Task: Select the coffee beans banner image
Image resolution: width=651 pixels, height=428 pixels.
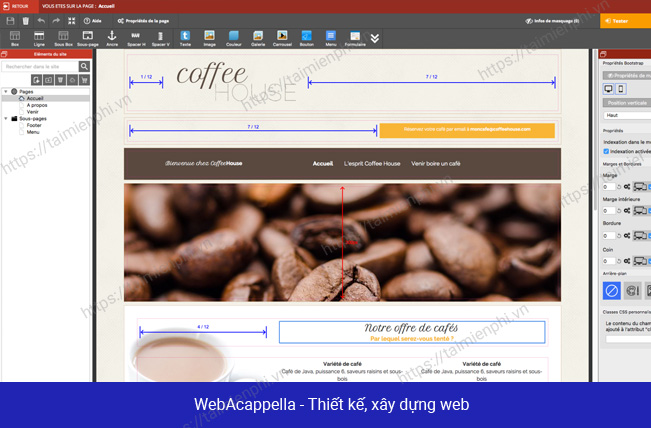Action: pos(342,242)
